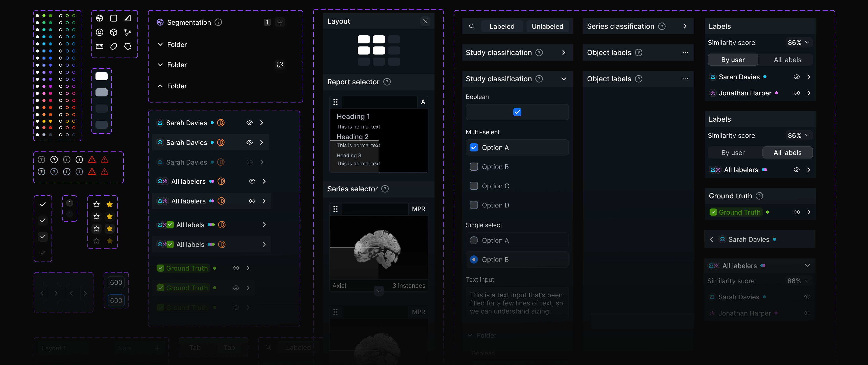Open the Series selector help icon

coord(385,189)
